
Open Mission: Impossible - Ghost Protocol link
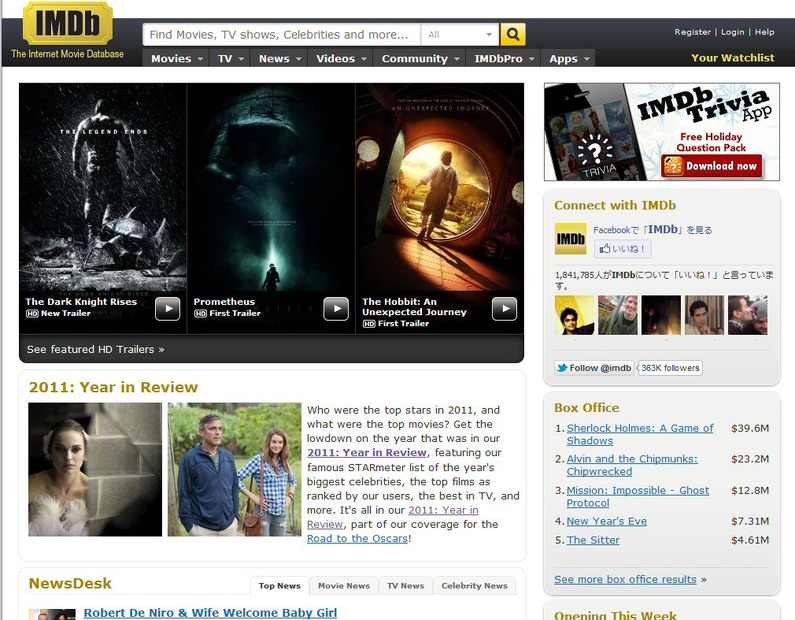coord(638,496)
